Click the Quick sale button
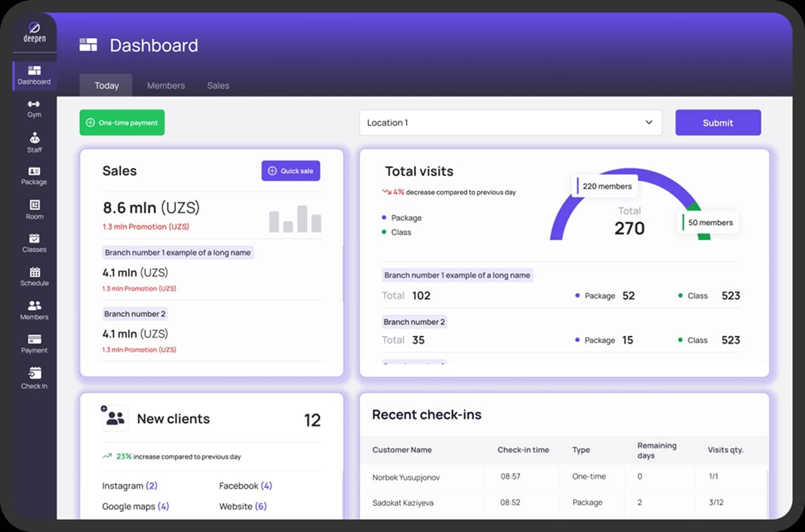This screenshot has width=805, height=532. 291,170
